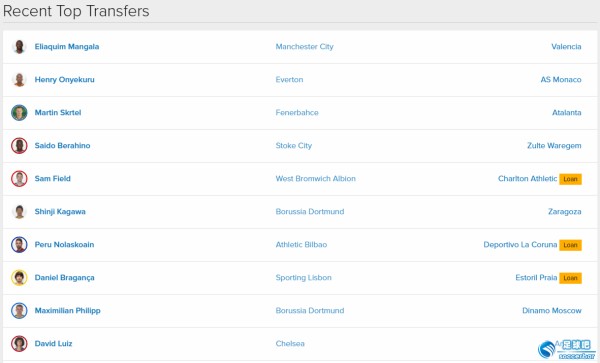Click the Loan badge beside Charlton Athletic

pos(570,179)
